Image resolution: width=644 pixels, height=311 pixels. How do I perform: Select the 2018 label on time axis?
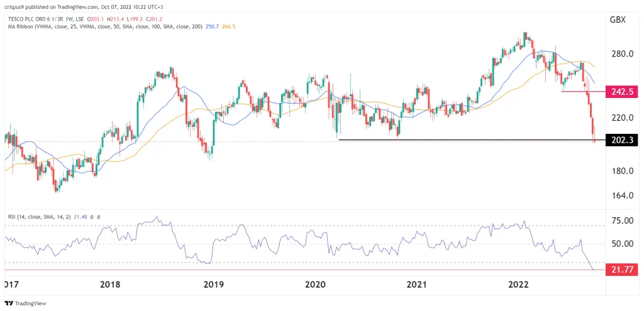point(110,285)
